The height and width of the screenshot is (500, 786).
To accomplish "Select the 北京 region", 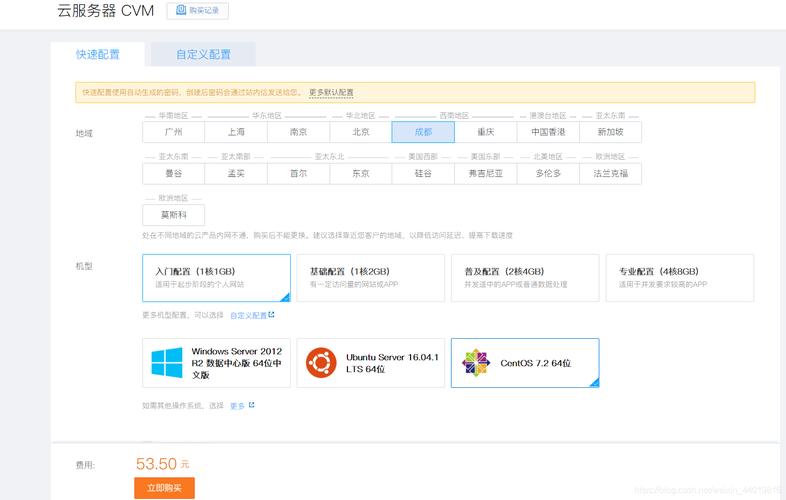I will pos(361,132).
